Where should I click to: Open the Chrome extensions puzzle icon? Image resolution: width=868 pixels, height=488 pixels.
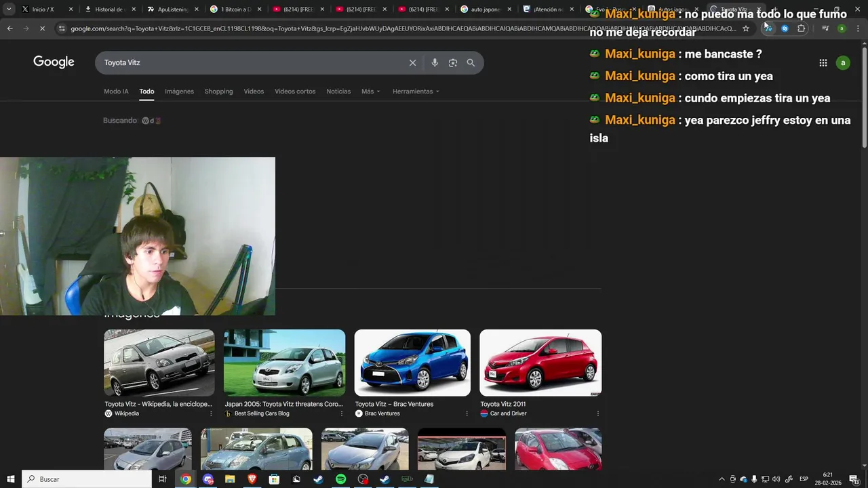click(802, 28)
